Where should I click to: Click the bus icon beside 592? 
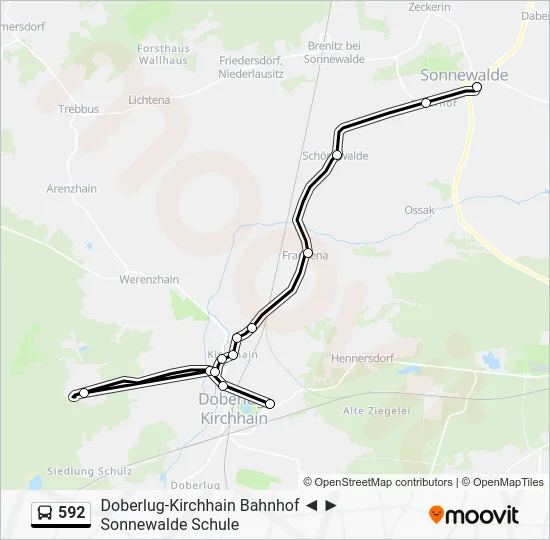pyautogui.click(x=45, y=513)
